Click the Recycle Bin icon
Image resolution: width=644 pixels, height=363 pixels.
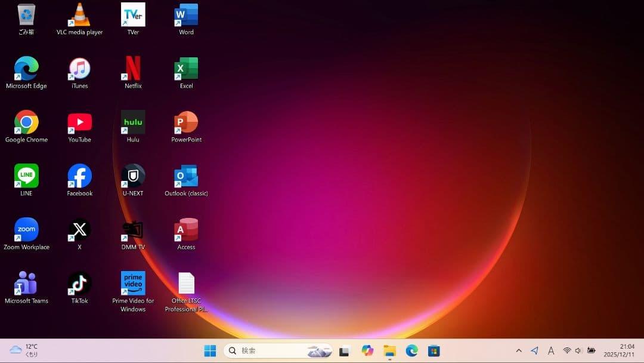[26, 16]
